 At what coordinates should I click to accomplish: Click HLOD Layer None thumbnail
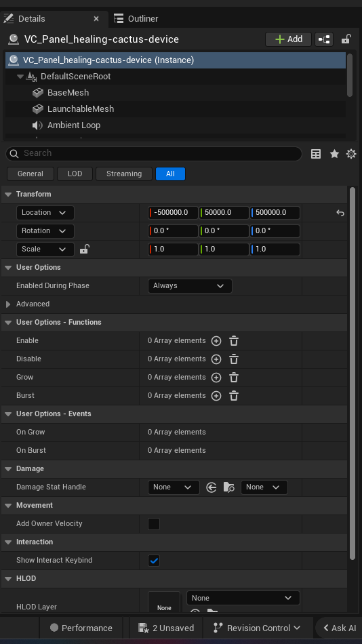coord(164,602)
